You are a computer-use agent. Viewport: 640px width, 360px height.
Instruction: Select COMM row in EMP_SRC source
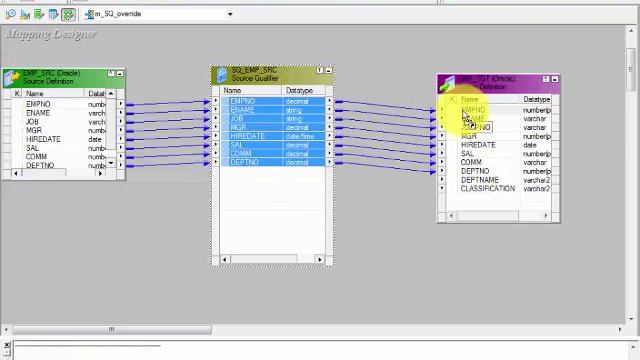click(x=59, y=156)
